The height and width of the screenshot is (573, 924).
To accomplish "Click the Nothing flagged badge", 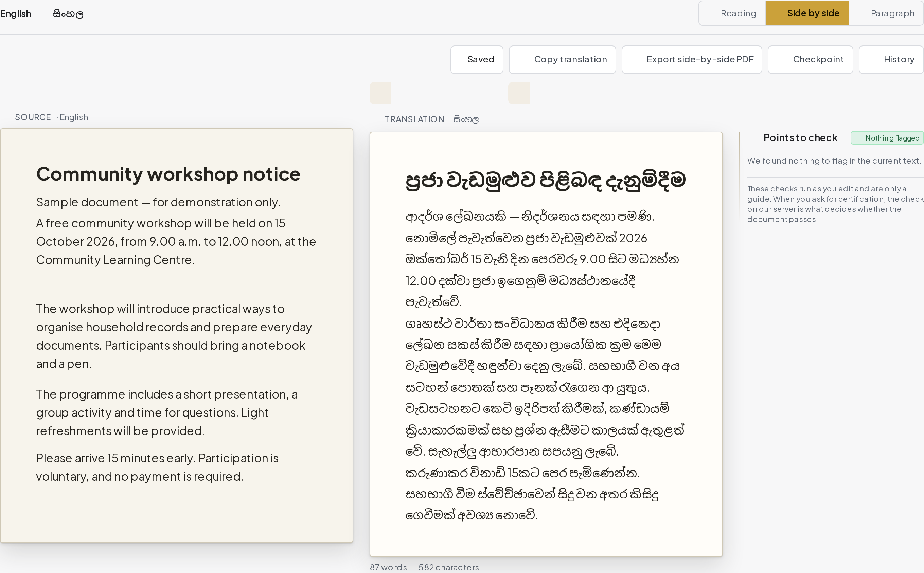I will point(887,138).
